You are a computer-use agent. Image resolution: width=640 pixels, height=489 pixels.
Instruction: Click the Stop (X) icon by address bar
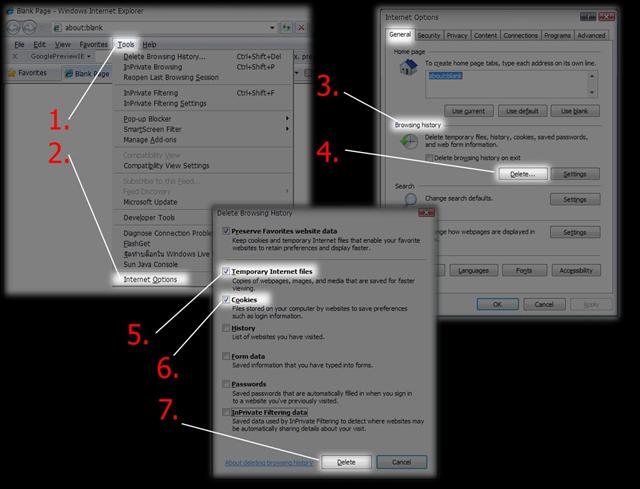click(301, 28)
